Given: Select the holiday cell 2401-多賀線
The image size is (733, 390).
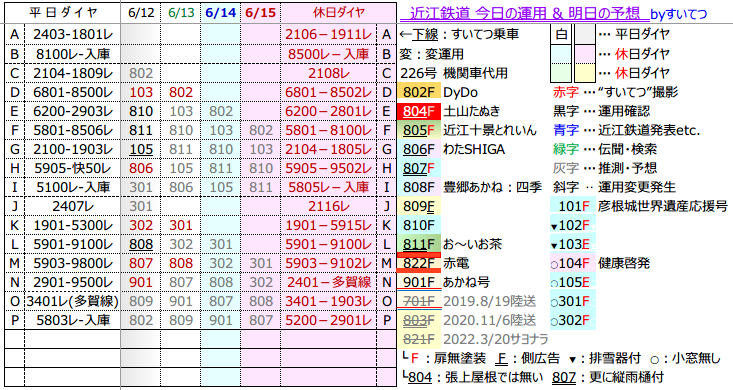Looking at the screenshot, I should [x=329, y=282].
